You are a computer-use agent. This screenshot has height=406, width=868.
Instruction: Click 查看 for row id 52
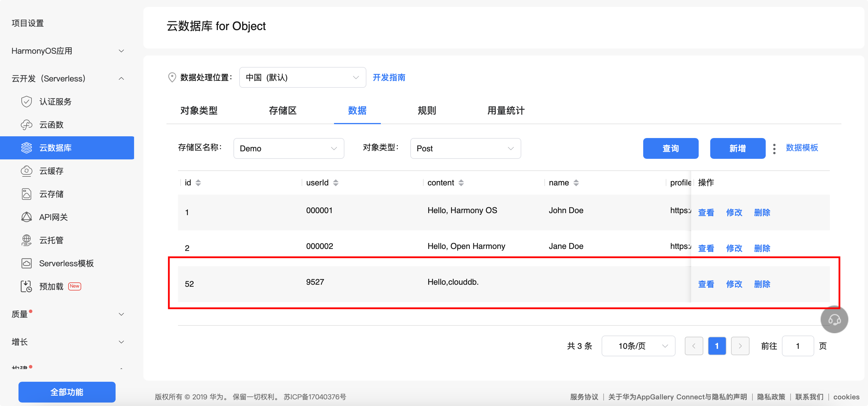tap(706, 284)
